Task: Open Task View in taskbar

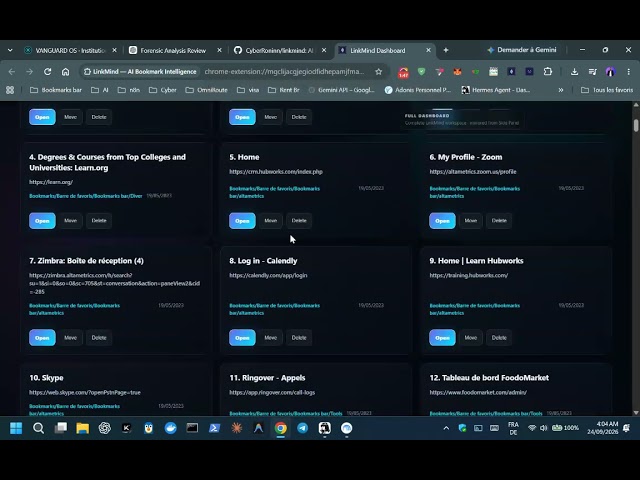Action: click(60, 428)
